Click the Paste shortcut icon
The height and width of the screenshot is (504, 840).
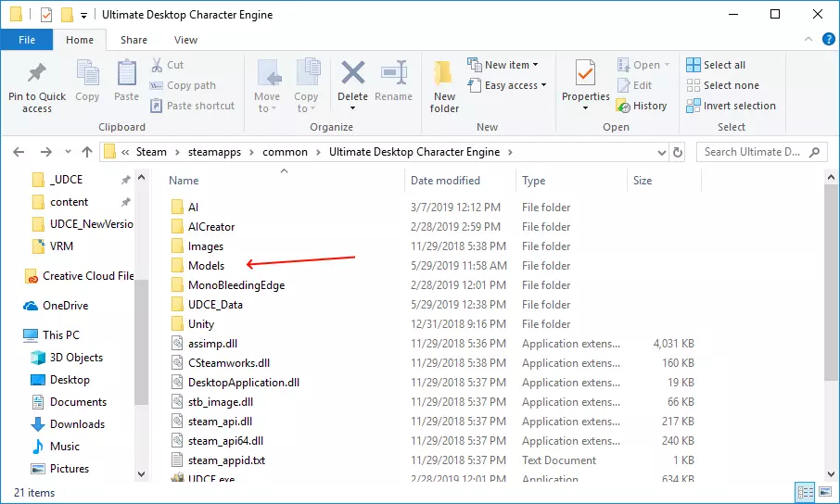point(156,106)
